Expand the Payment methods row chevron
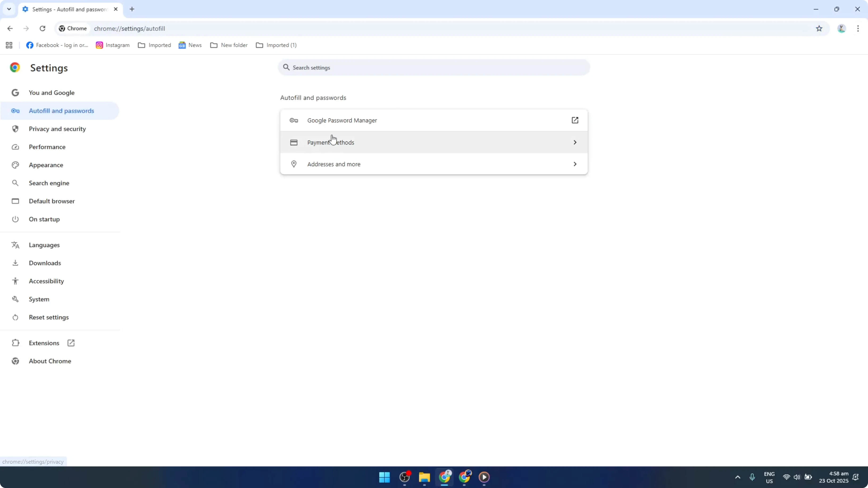The height and width of the screenshot is (488, 868). tap(575, 142)
